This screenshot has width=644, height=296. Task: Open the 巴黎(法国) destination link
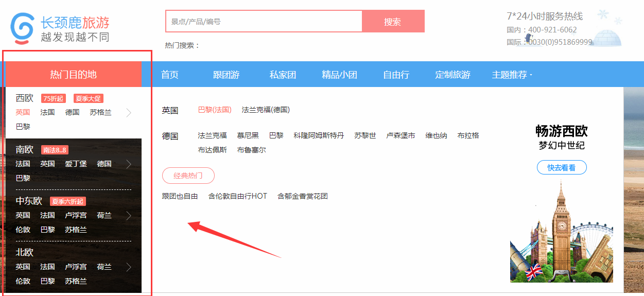click(215, 110)
